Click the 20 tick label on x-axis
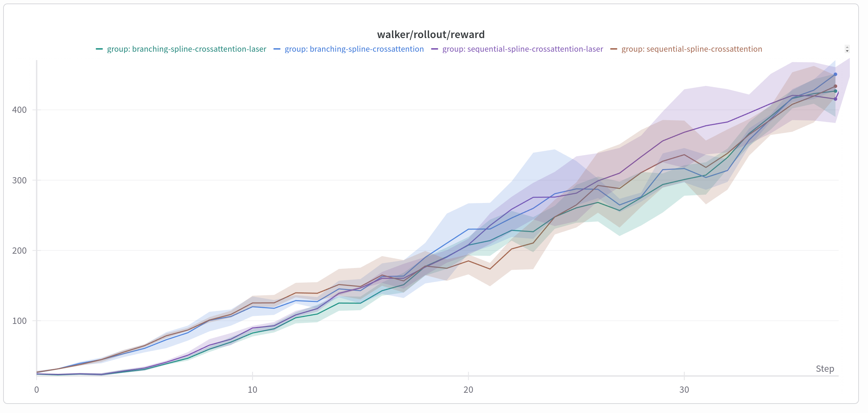The image size is (868, 413). (x=468, y=390)
